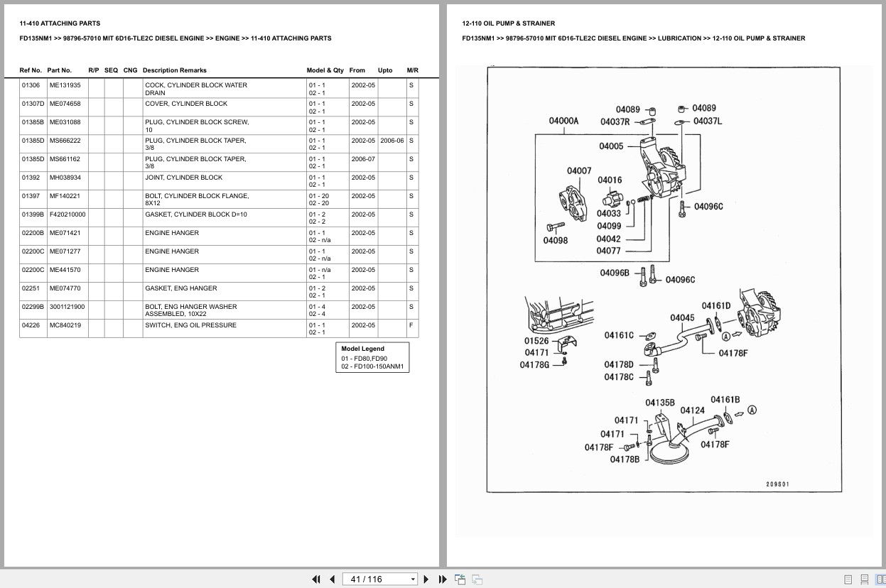The image size is (886, 588).
Task: Click diagram label 04000A
Action: (x=563, y=121)
